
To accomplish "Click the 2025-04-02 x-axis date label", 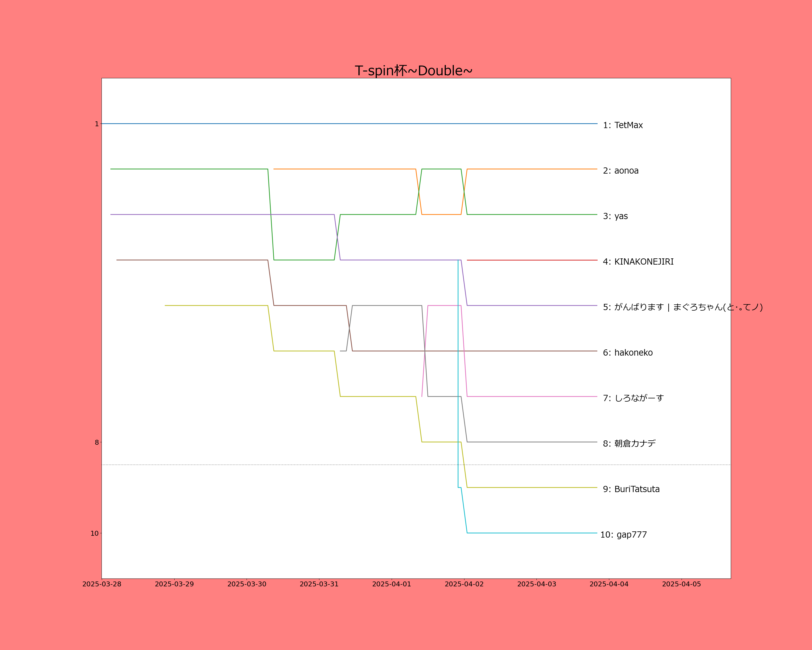I will click(x=464, y=584).
